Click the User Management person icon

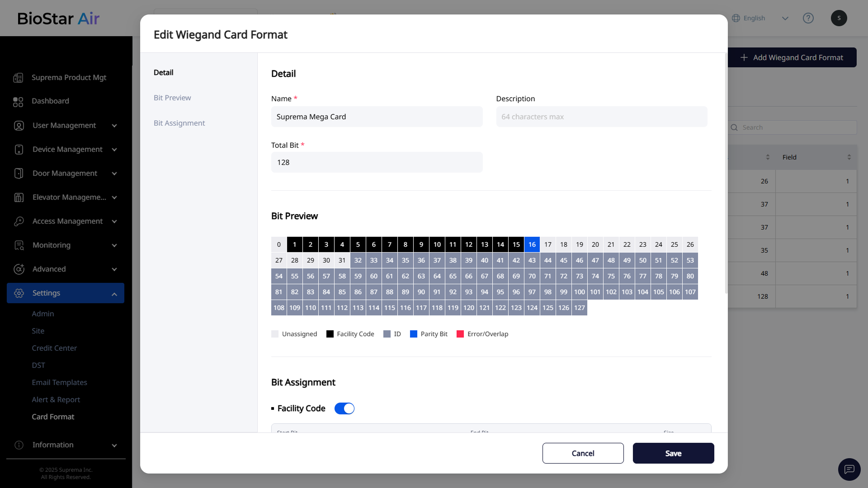click(19, 126)
